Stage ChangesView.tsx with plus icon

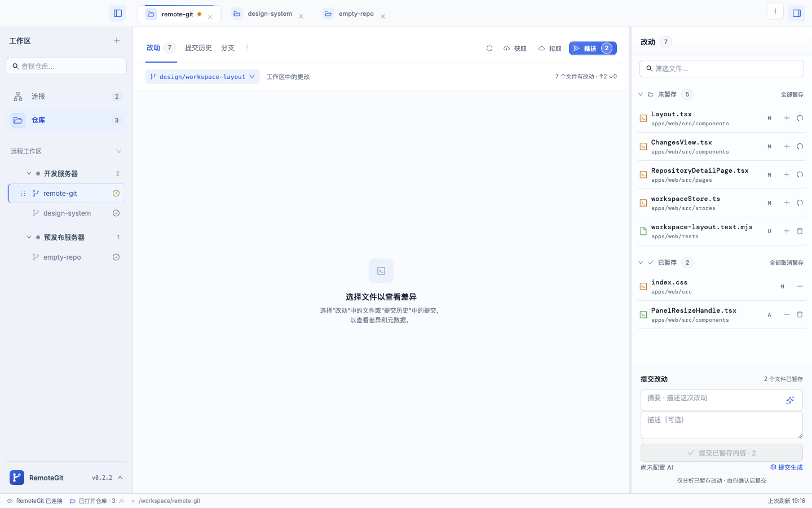tap(787, 146)
